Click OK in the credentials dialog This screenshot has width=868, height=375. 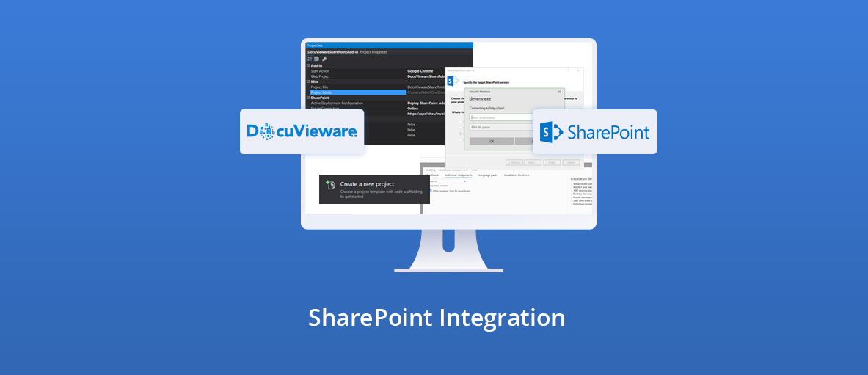point(490,141)
